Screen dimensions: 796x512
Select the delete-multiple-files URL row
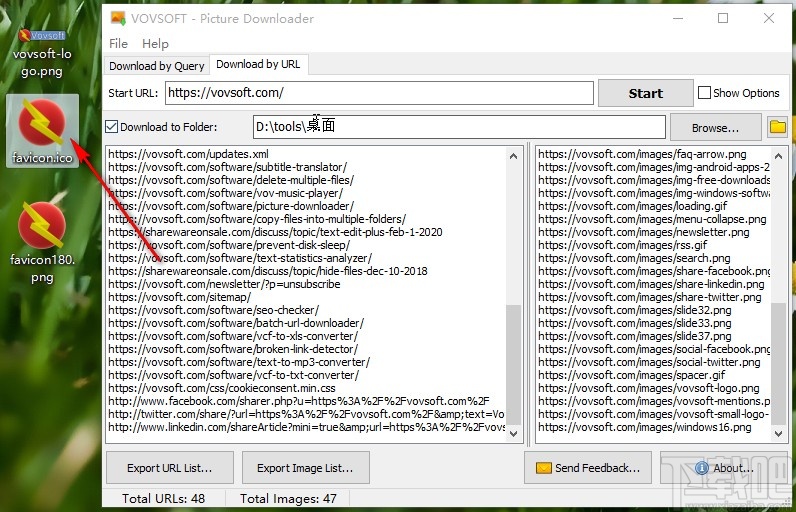coord(306,180)
